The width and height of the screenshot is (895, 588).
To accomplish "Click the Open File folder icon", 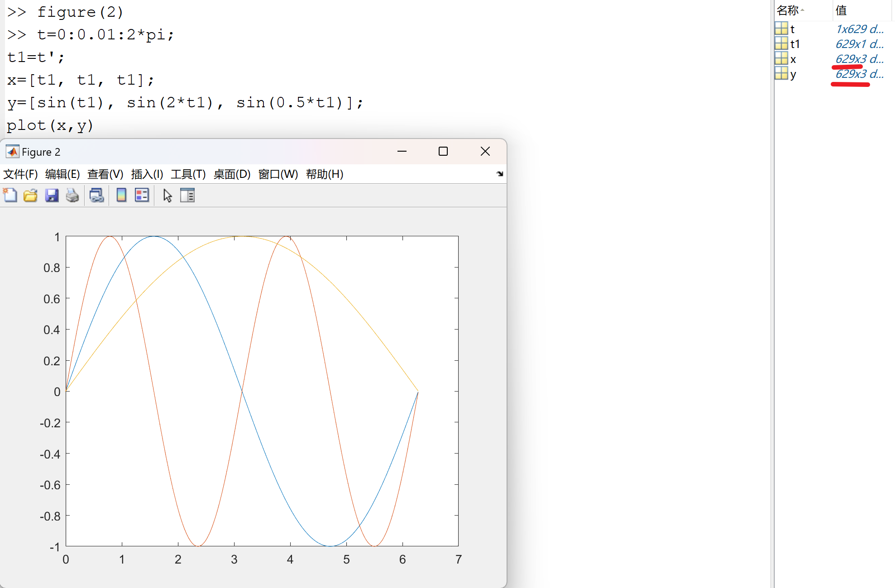I will click(30, 196).
